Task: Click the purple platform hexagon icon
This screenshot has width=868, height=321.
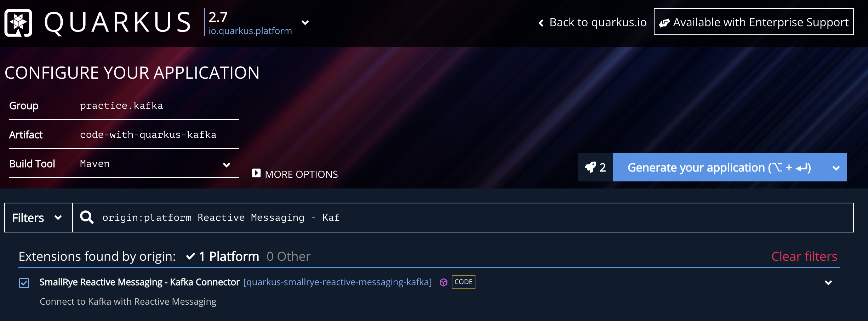Action: coord(444,282)
